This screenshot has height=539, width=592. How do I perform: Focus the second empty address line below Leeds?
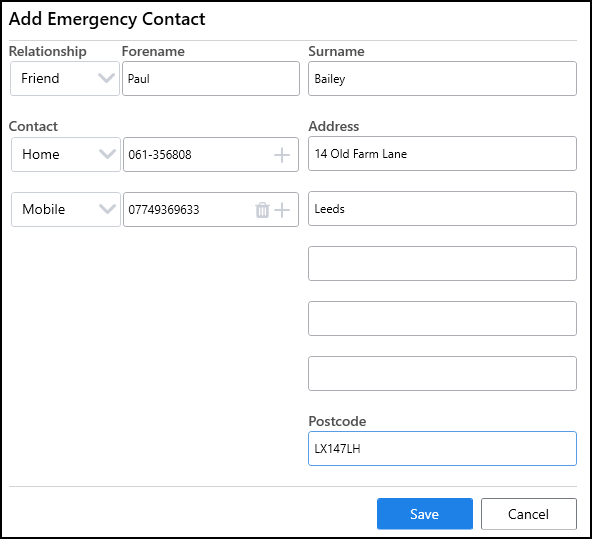pyautogui.click(x=442, y=319)
